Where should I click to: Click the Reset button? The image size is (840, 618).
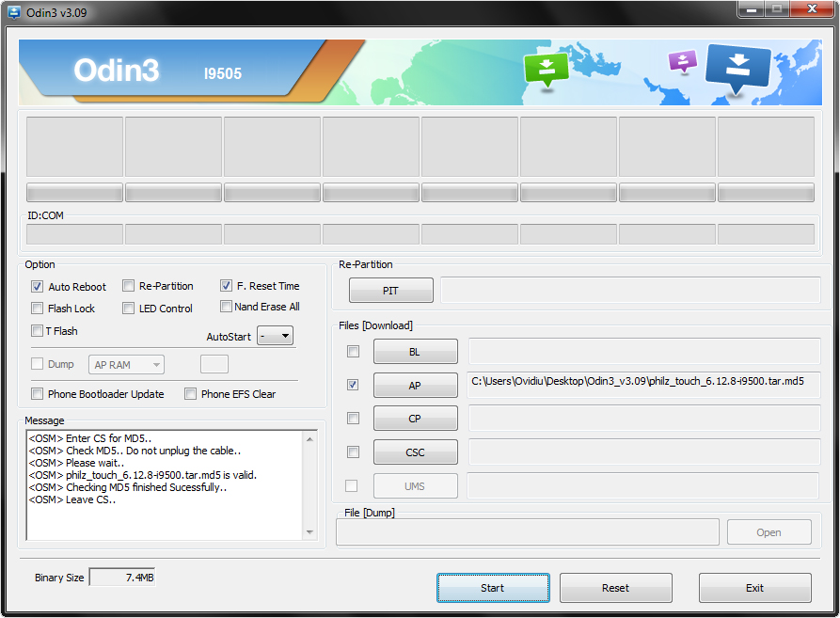pos(615,588)
